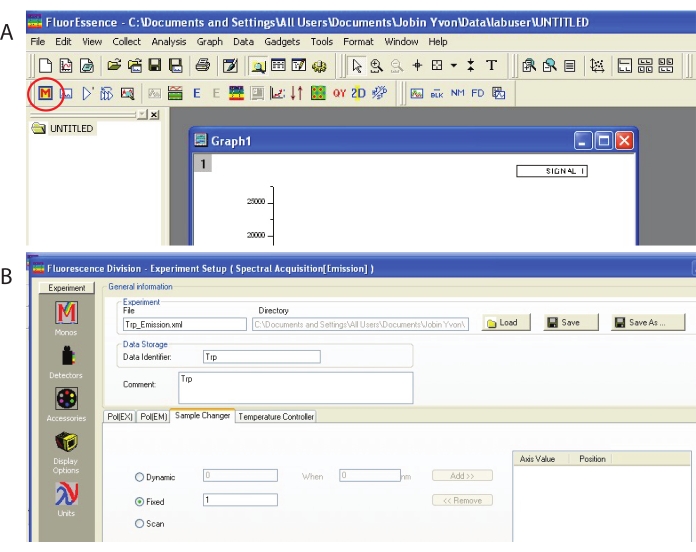Click the Print icon in the toolbar
Viewport: 696px width, 552px height.
[x=203, y=66]
